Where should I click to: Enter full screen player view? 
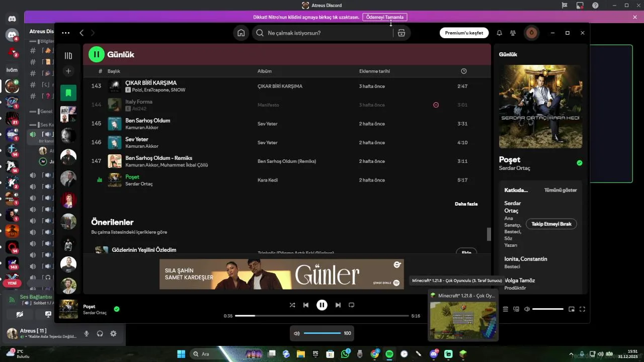pyautogui.click(x=582, y=309)
